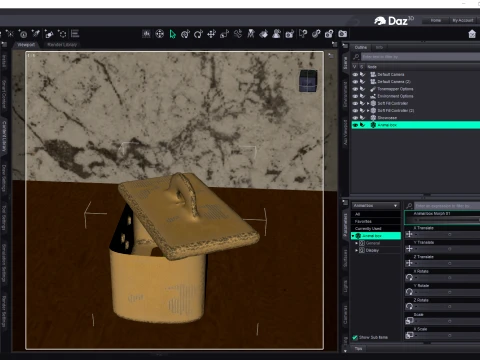Click the My Account button
This screenshot has width=480, height=360.
pyautogui.click(x=463, y=21)
